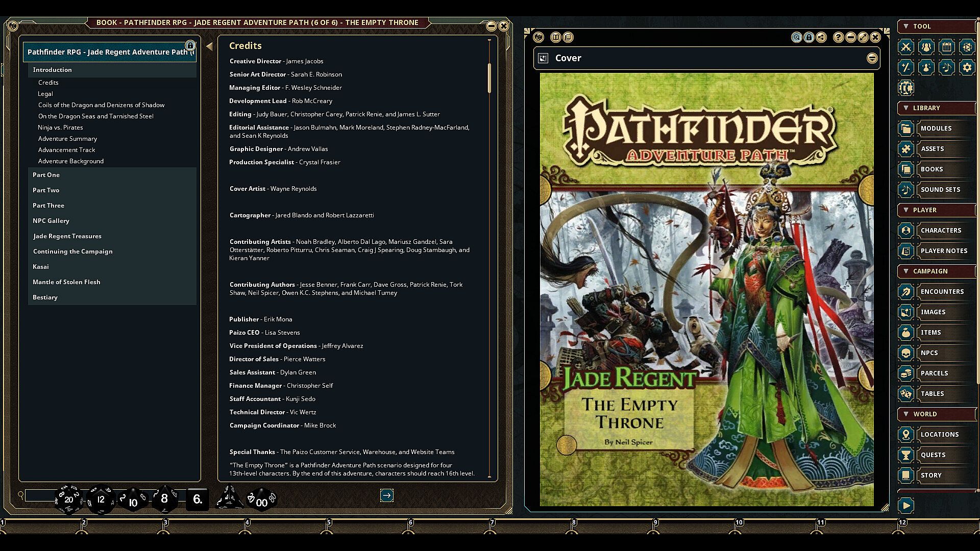
Task: Select the NPC Gallery chapter
Action: click(x=112, y=221)
